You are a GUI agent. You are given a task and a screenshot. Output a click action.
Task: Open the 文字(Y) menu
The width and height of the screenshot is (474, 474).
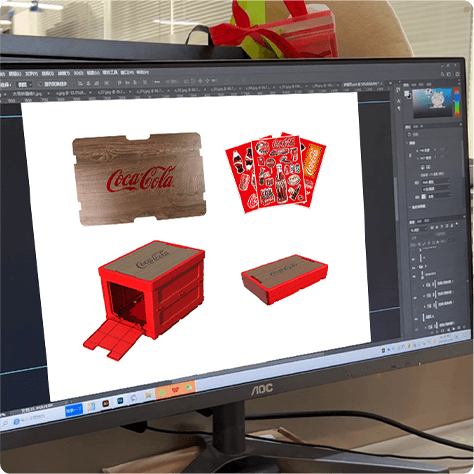click(31, 74)
